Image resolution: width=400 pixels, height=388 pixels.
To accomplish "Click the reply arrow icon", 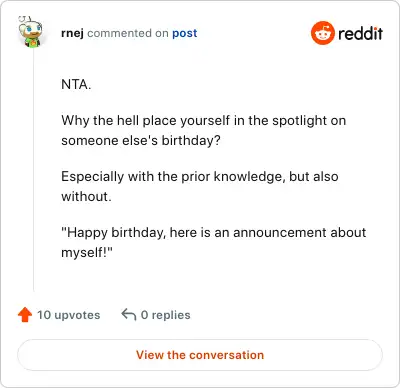I will tap(129, 314).
